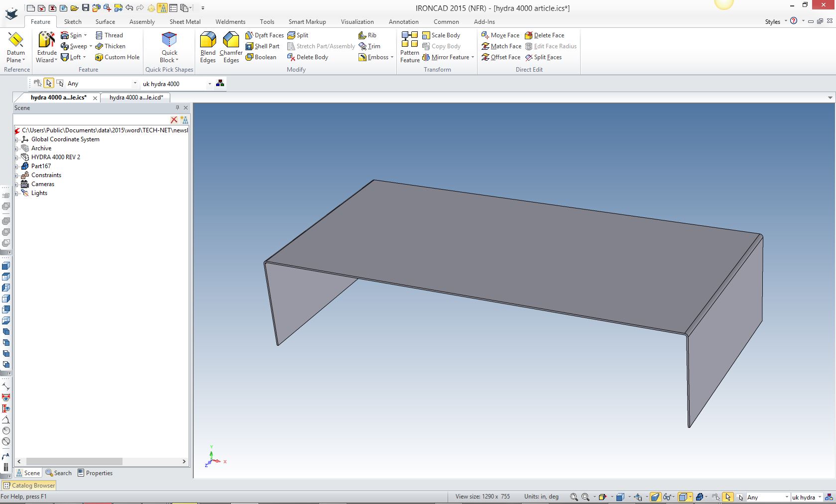836x504 pixels.
Task: Select the Move Face tool
Action: click(x=500, y=35)
